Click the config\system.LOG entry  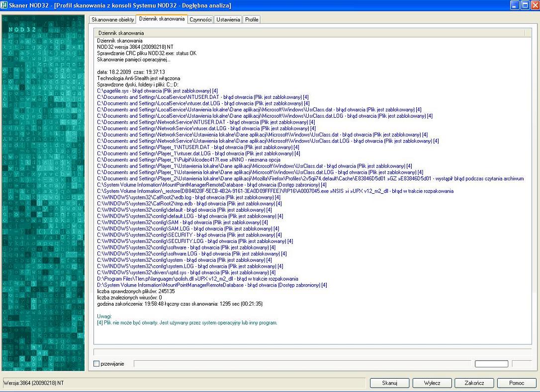click(190, 266)
